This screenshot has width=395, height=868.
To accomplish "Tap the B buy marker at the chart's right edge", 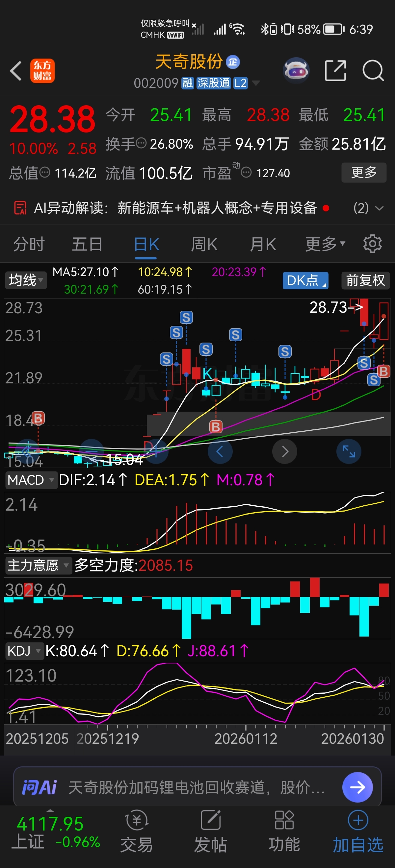I will (383, 371).
